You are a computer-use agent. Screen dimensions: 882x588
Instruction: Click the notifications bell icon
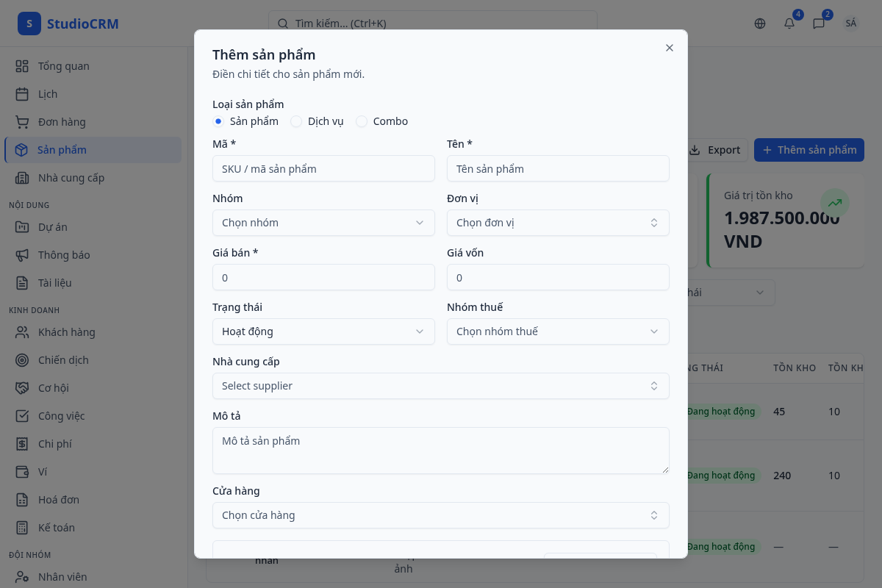point(789,24)
